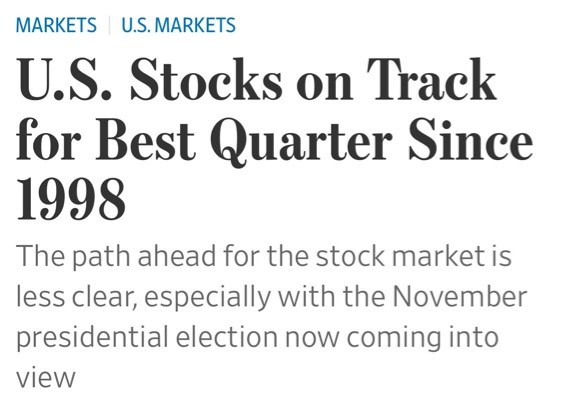Click the divider between MARKETS and U.S. MARKETS
This screenshot has height=413, width=563.
point(109,25)
